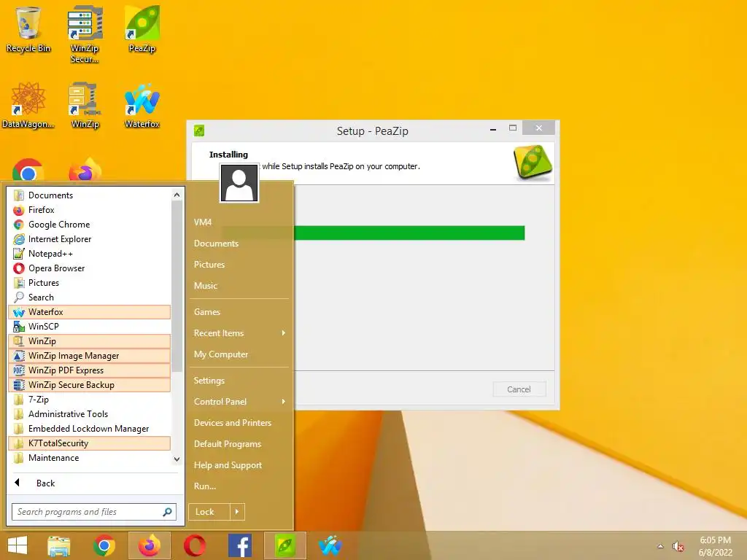
Task: Open the Recycle Bin desktop icon
Action: pyautogui.click(x=28, y=29)
